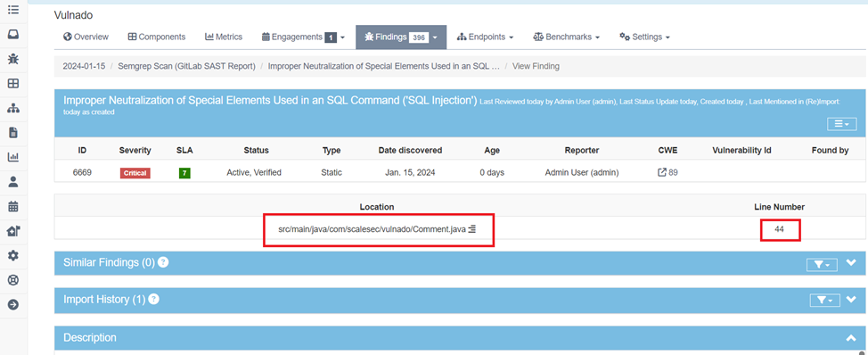Viewport: 868px width, 355px height.
Task: Open Help via sidebar life ring icon
Action: click(13, 280)
